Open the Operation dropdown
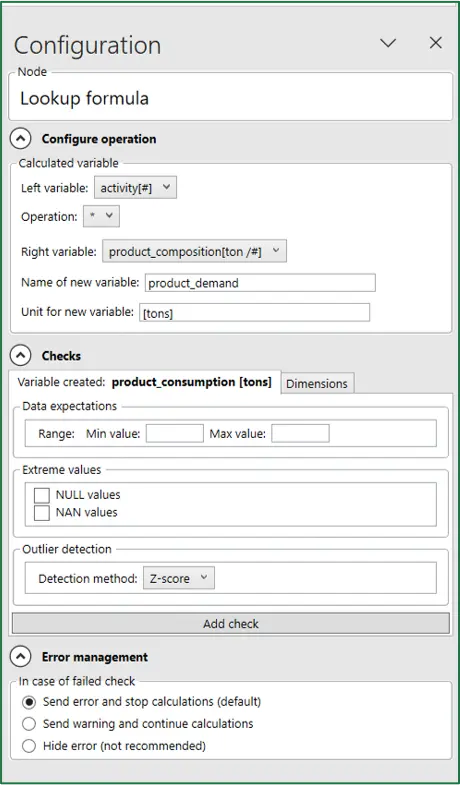Screen dimensions: 460x785 point(102,216)
